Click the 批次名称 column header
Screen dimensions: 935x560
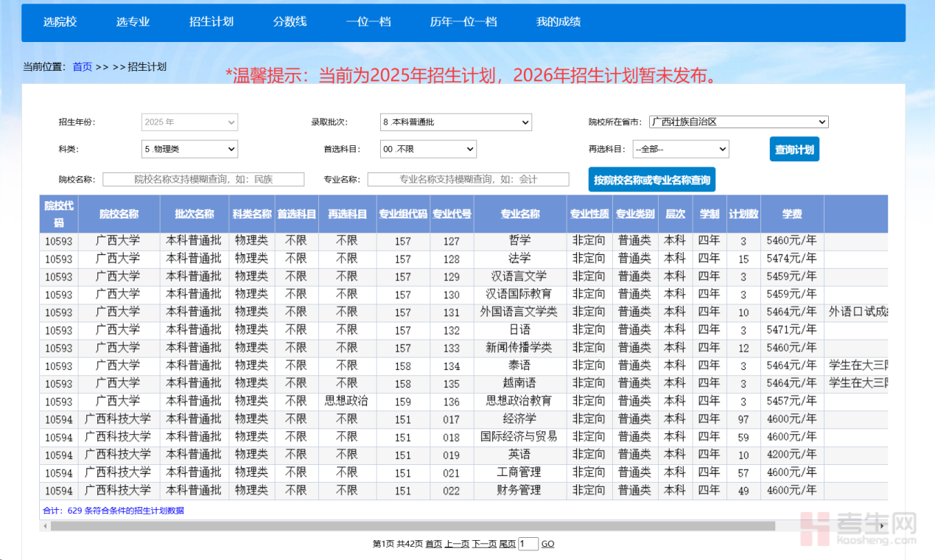click(x=195, y=214)
